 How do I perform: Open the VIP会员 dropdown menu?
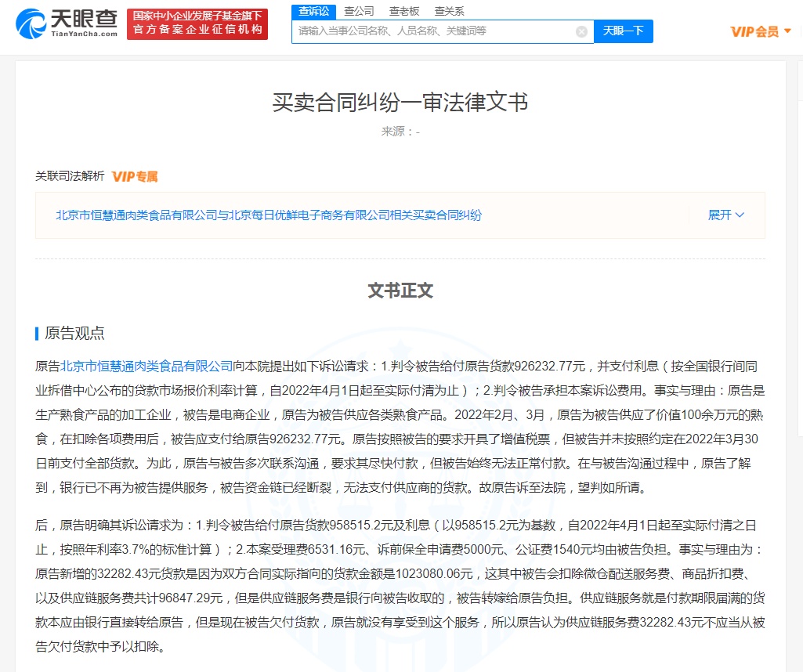coord(761,32)
